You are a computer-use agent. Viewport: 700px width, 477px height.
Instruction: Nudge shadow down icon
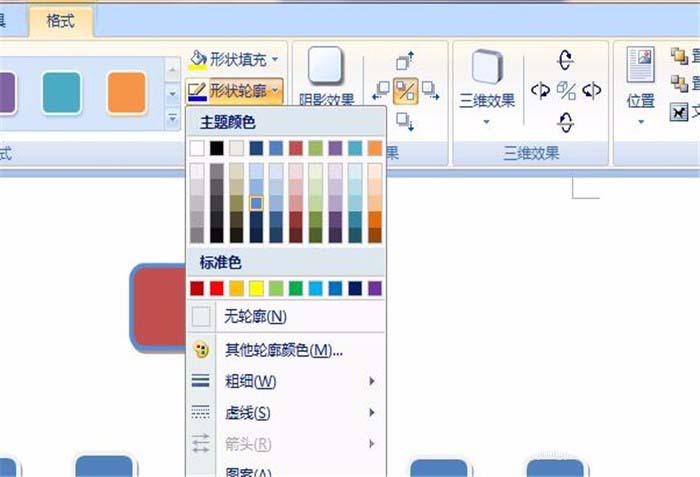click(x=405, y=120)
